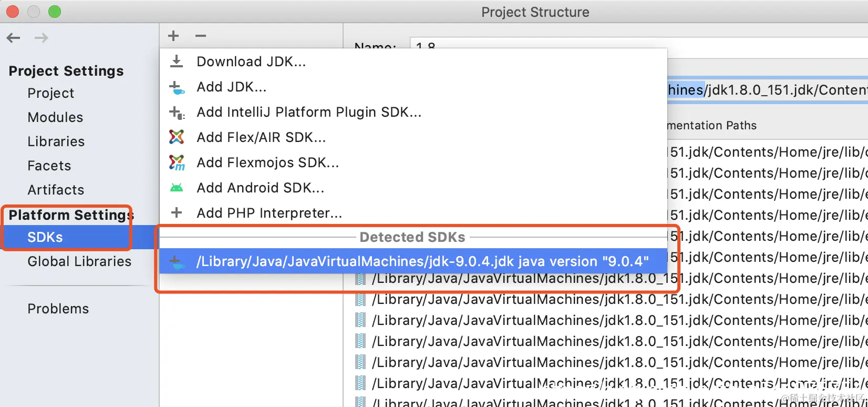Pick Add Flexmojos SDK... option
Image resolution: width=868 pixels, height=407 pixels.
coord(414,162)
